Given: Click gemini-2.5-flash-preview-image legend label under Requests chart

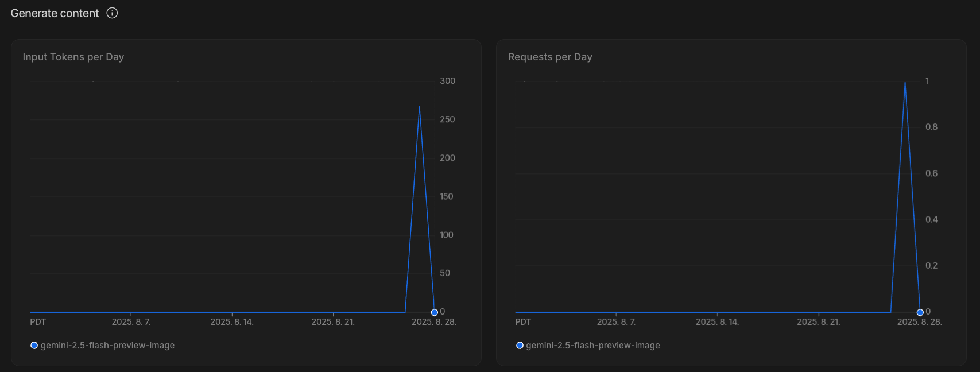Looking at the screenshot, I should pyautogui.click(x=592, y=346).
